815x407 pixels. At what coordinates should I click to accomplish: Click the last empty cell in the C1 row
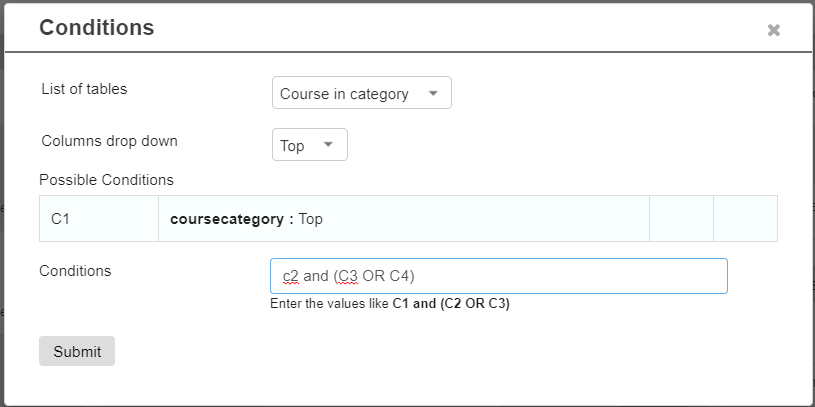745,219
